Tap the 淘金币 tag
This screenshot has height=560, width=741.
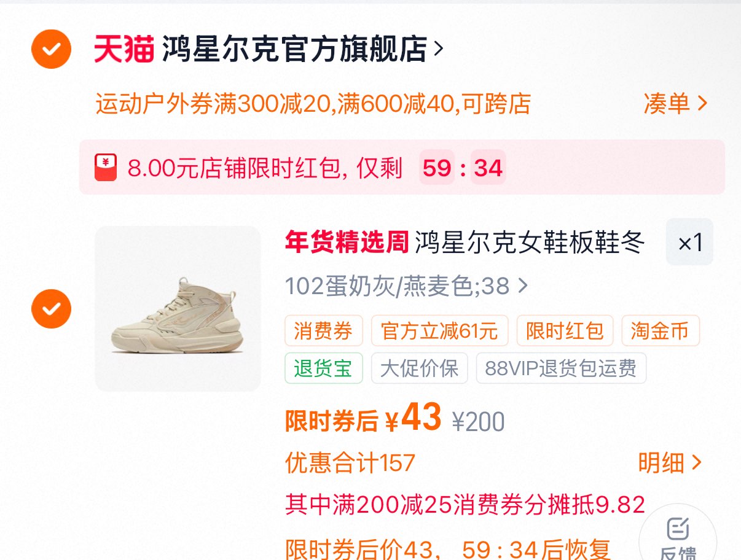coord(660,331)
